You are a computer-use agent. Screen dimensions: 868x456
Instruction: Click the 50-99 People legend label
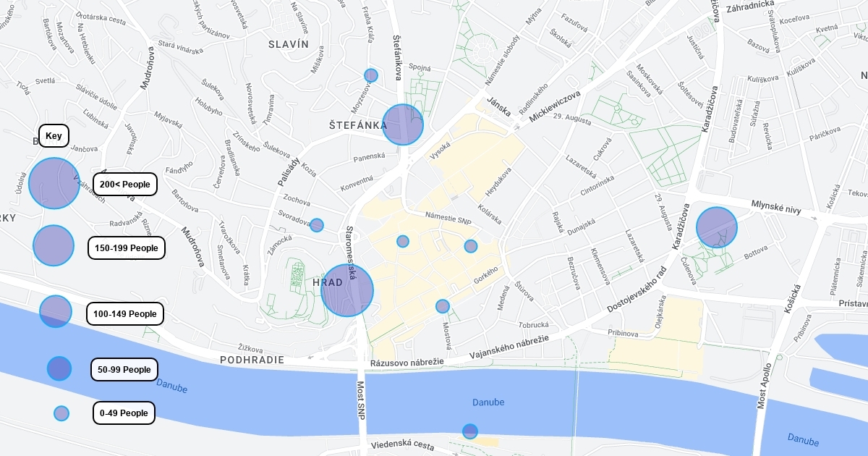[x=124, y=369]
